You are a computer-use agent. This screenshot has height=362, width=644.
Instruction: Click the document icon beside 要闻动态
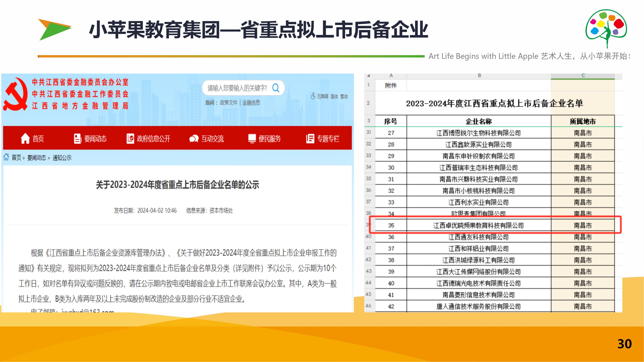(77, 138)
